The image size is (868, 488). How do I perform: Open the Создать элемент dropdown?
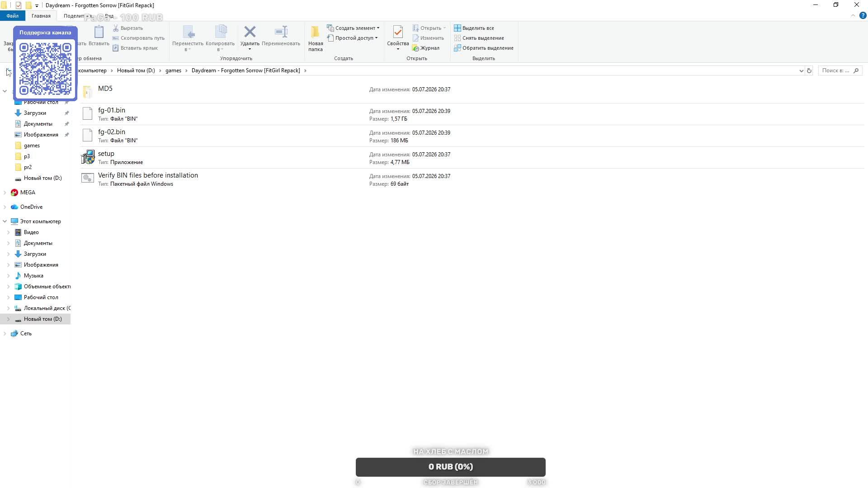(x=353, y=28)
